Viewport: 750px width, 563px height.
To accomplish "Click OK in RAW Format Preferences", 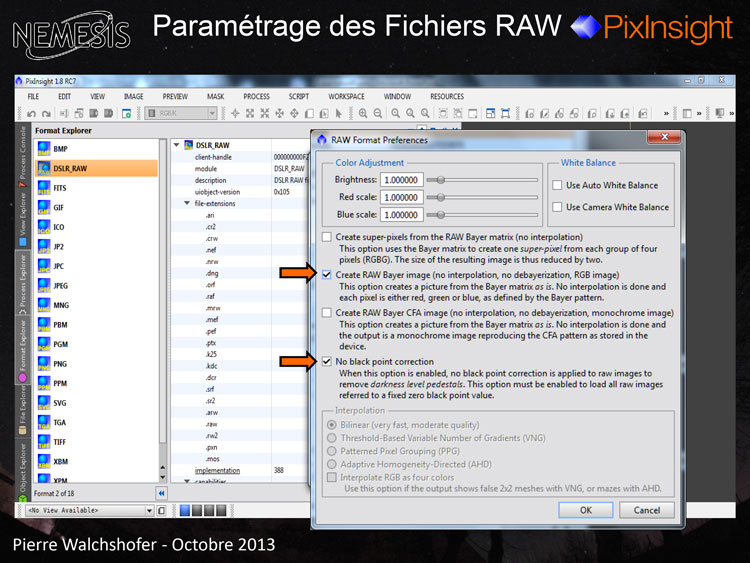I will [x=585, y=510].
